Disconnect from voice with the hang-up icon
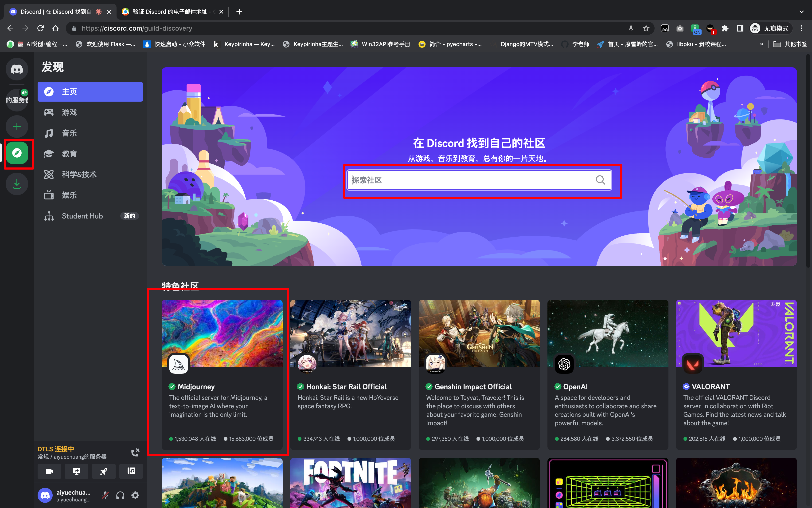Screen dimensions: 812x508 click(135, 452)
